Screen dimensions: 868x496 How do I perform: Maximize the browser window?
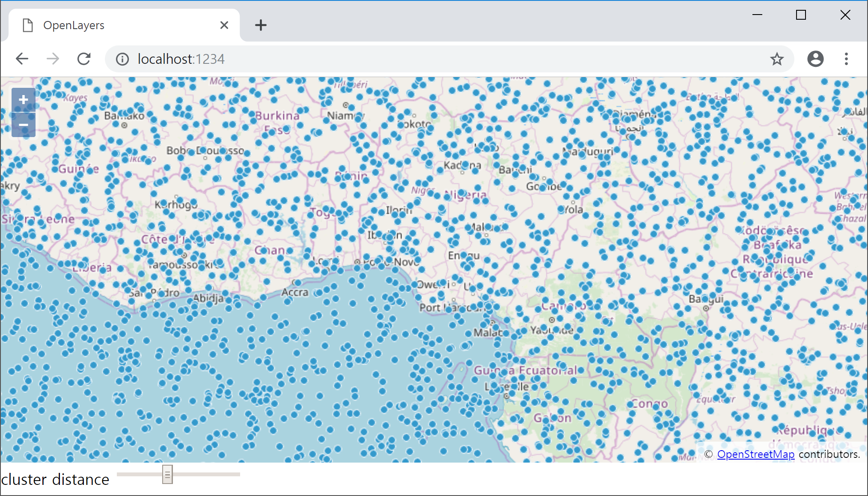[801, 15]
